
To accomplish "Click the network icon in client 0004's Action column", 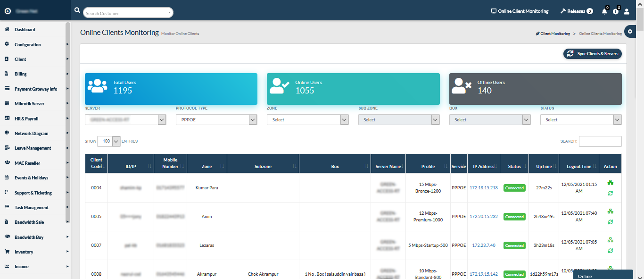I will click(610, 182).
